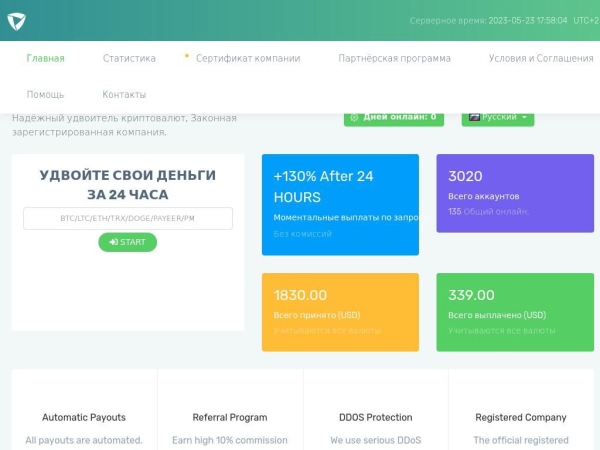Click the yellow 1830.00 received card

point(340,312)
